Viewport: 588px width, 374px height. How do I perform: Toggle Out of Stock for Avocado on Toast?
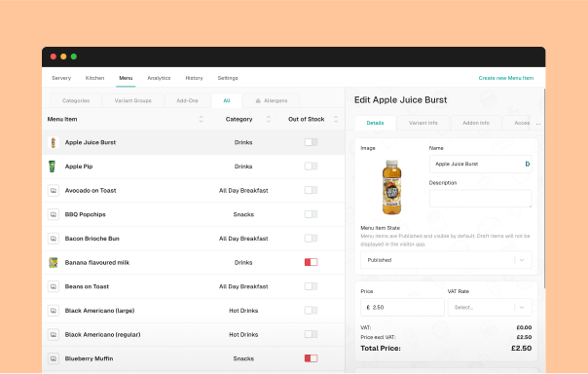point(311,190)
